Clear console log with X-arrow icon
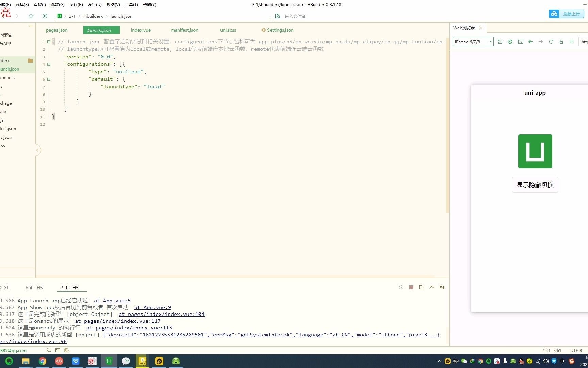The height and width of the screenshot is (368, 588). tap(442, 287)
